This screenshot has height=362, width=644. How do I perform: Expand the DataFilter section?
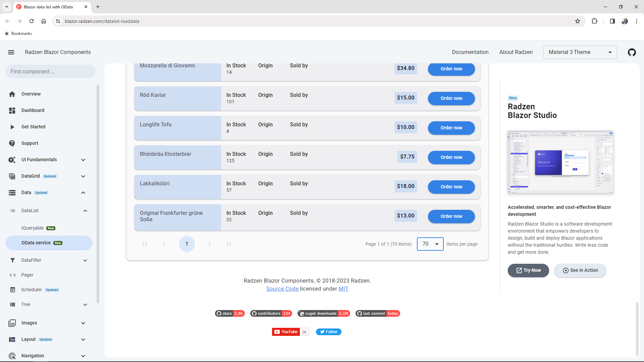[x=85, y=260]
